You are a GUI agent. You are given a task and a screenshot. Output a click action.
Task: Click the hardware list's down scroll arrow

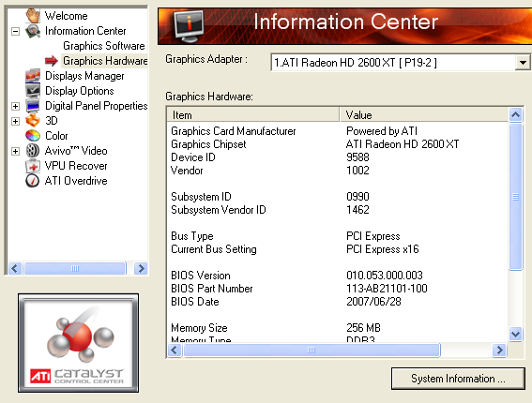(x=515, y=335)
